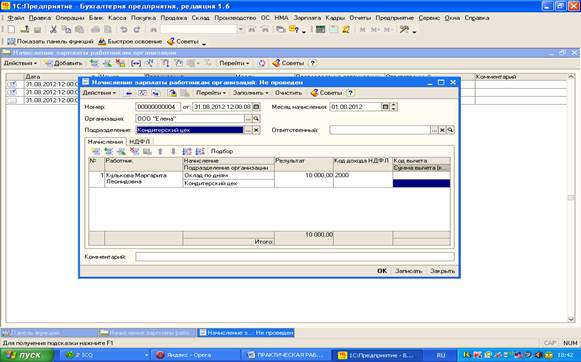Open the calendar icon in main toolbar
The height and width of the screenshot is (362, 581).
pyautogui.click(x=333, y=30)
